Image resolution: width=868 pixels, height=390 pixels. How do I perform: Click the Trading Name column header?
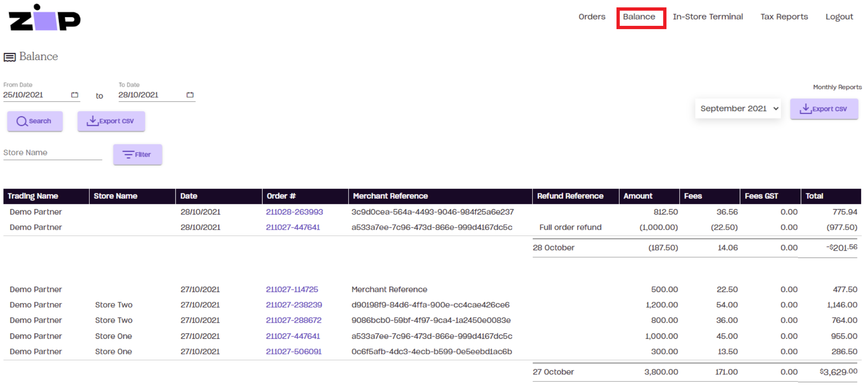click(46, 196)
